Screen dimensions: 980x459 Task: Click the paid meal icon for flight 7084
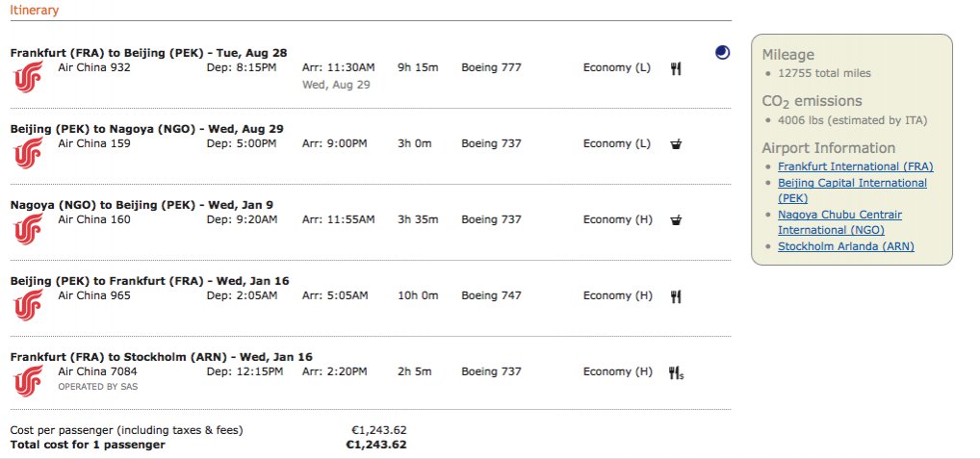pos(676,372)
